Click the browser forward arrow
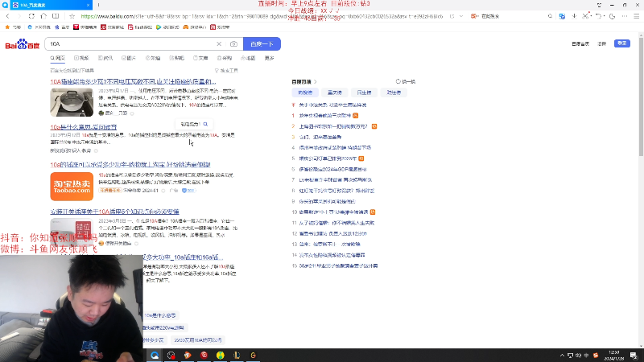 [19, 16]
